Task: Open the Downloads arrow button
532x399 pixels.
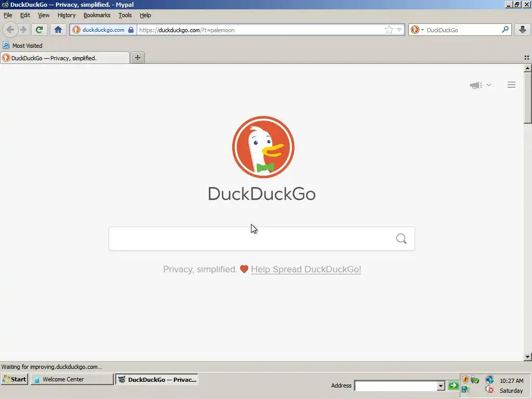Action: (x=523, y=30)
